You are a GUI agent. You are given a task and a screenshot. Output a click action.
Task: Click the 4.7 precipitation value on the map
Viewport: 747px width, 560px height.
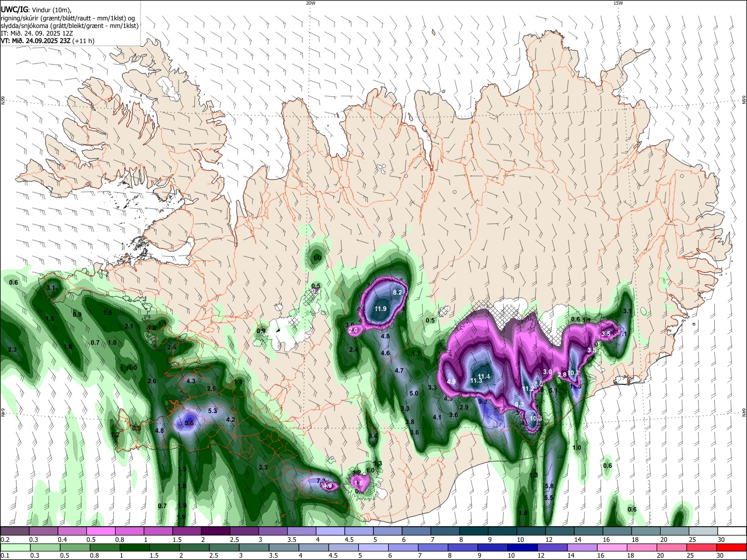(399, 370)
